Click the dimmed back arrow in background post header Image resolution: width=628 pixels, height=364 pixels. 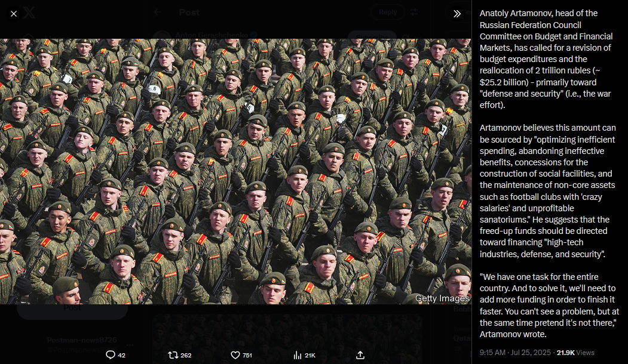(157, 12)
